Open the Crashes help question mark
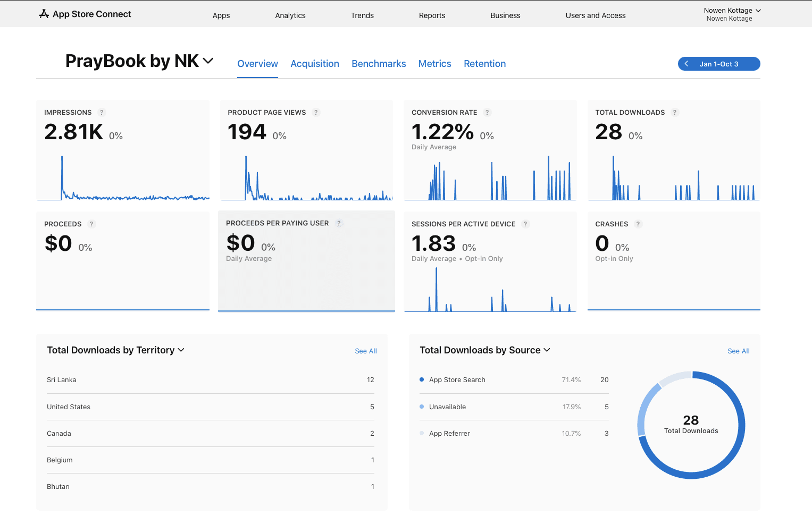The image size is (812, 524). click(x=638, y=224)
